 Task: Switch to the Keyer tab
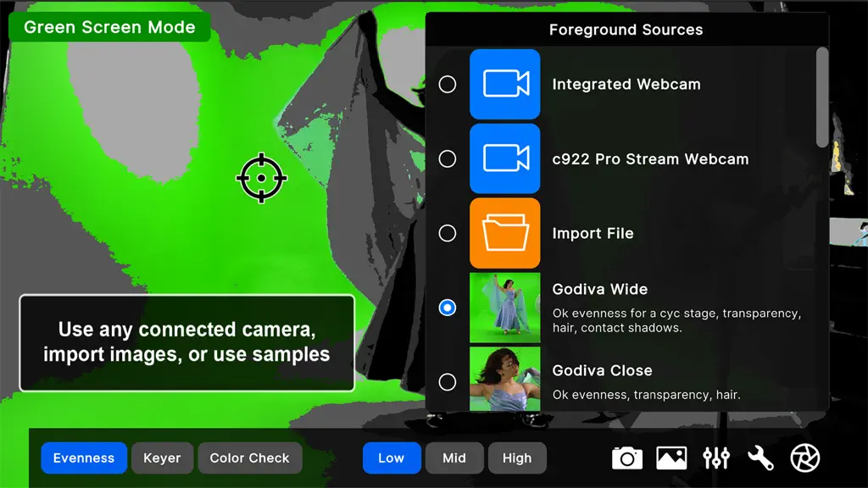162,458
